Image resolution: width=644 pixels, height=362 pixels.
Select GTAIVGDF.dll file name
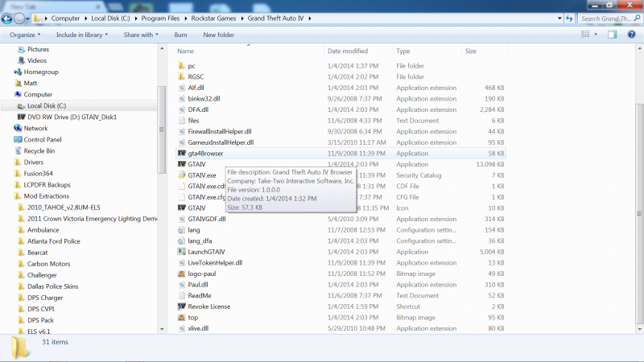(x=207, y=219)
